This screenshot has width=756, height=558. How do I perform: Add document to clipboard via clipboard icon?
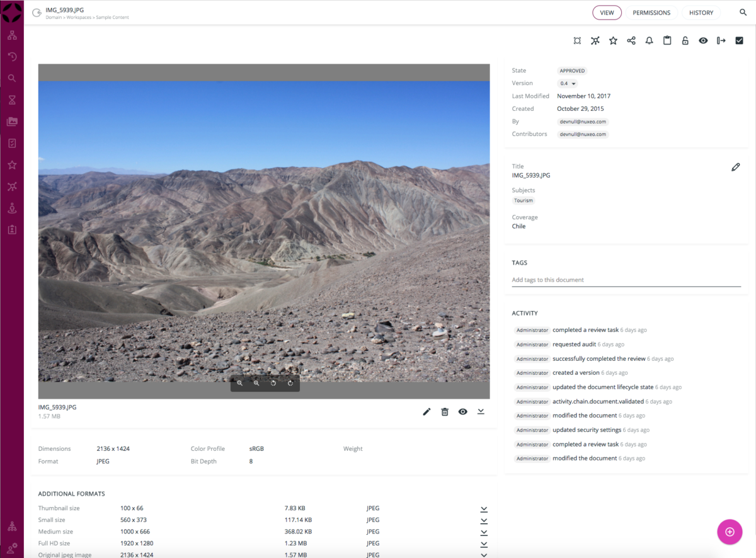(x=667, y=41)
